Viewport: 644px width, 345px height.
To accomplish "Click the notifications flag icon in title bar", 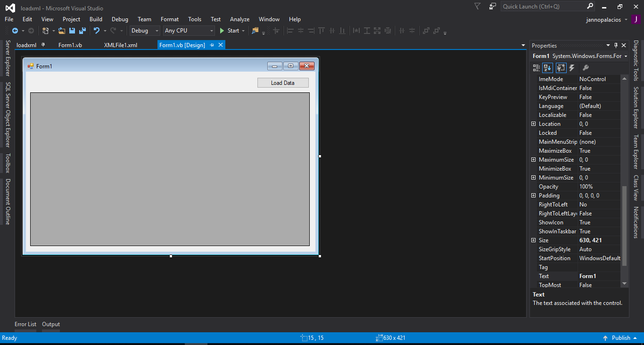I will pos(478,6).
